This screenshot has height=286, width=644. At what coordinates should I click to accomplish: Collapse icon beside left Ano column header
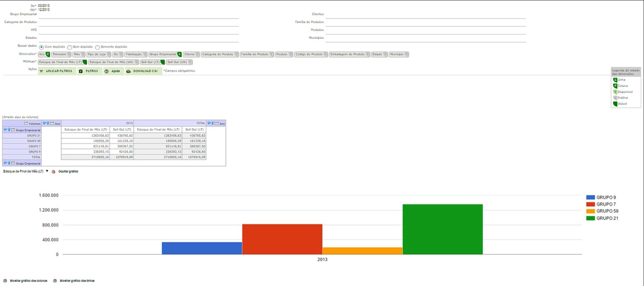(52, 123)
